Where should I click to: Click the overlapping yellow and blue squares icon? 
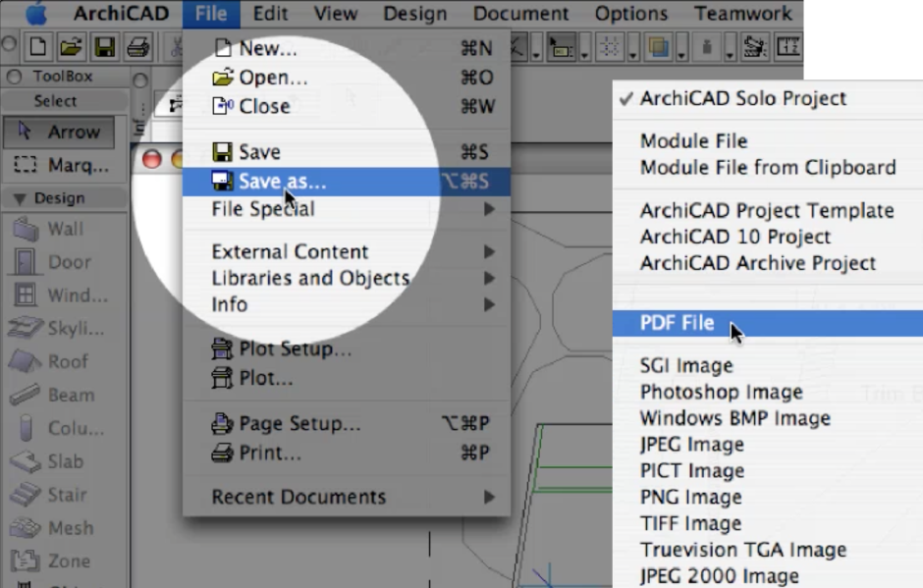(x=658, y=46)
